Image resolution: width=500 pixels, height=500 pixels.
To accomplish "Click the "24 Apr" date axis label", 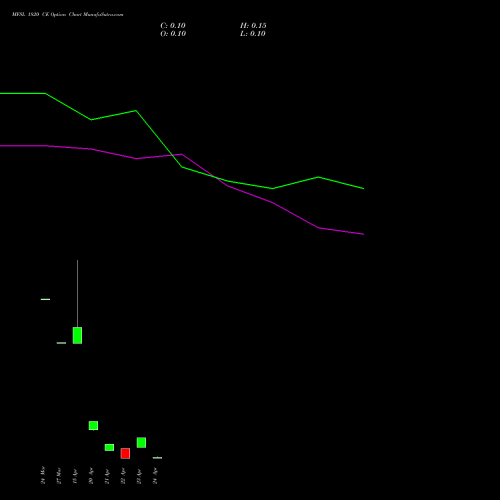I will pos(155,476).
